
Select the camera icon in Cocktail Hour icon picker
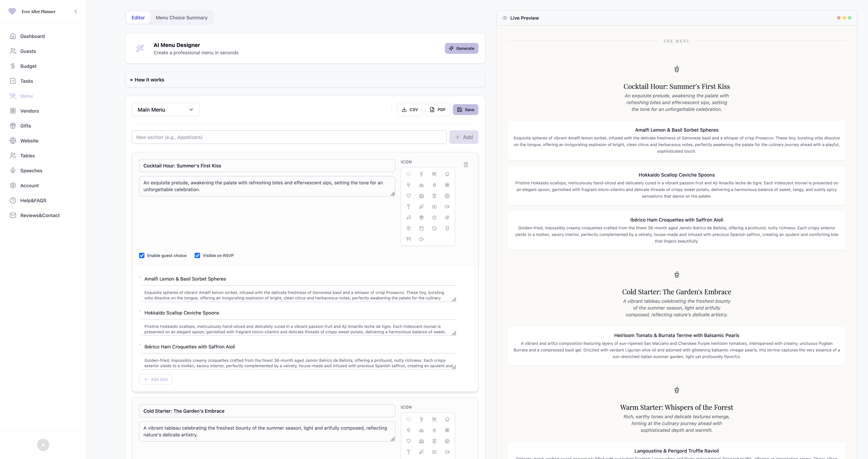pyautogui.click(x=434, y=207)
